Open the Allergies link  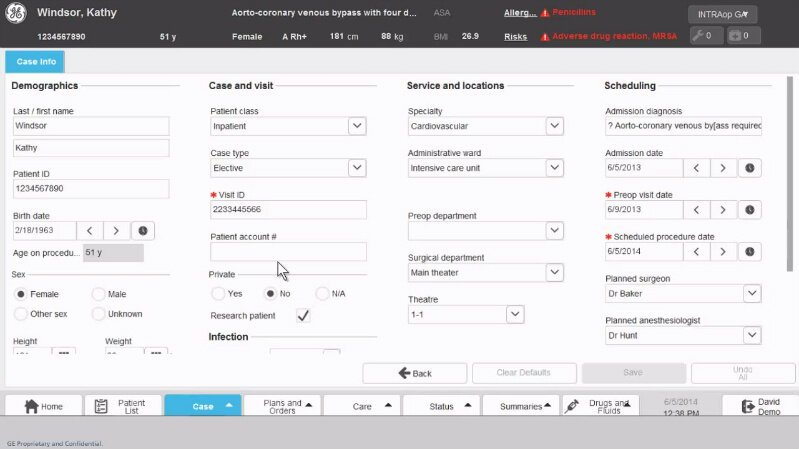pyautogui.click(x=518, y=13)
